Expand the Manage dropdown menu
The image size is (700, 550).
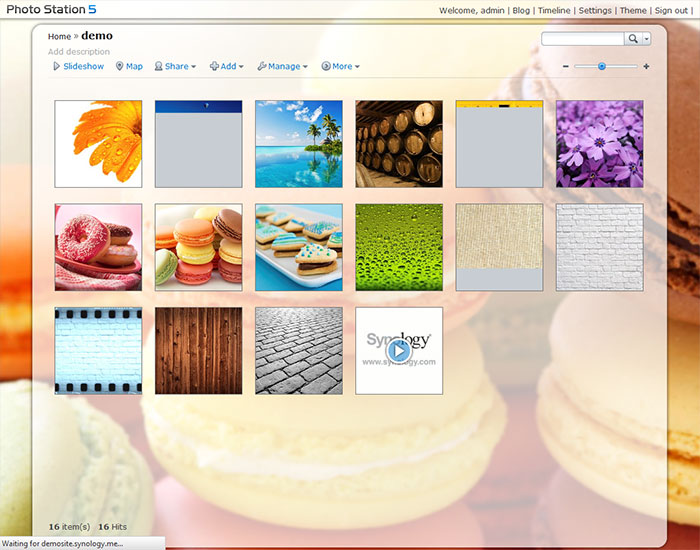pos(283,67)
